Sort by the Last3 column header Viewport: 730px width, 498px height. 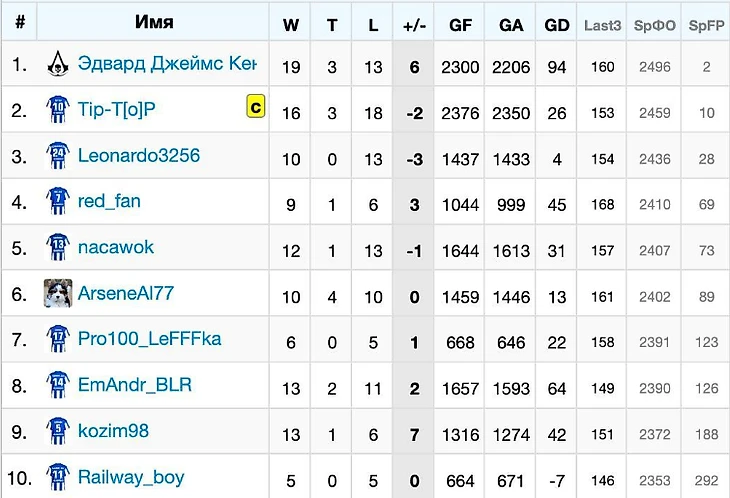602,25
